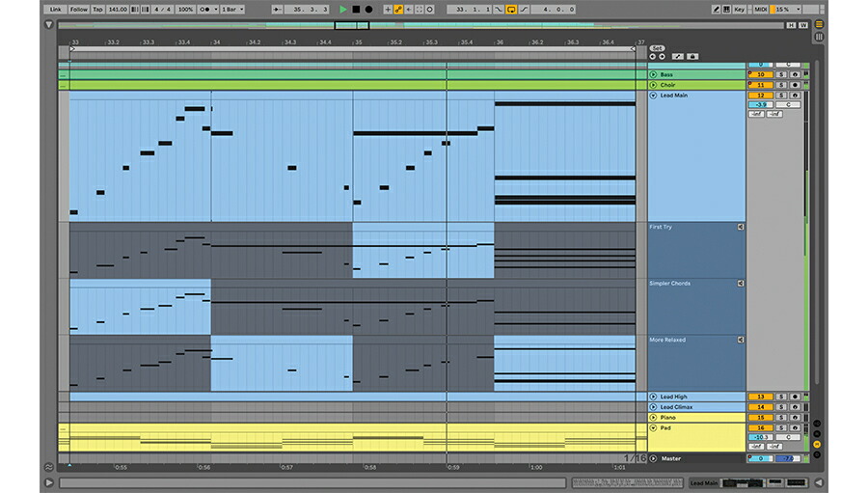Adjust the Master volume slider
Viewport: 868px width, 493px height.
pos(761,458)
